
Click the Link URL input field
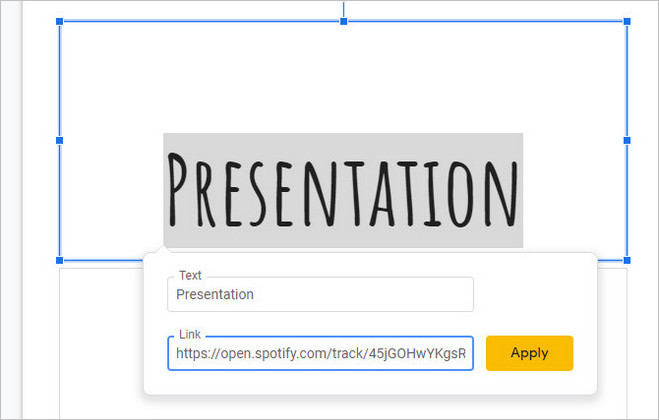(x=320, y=353)
